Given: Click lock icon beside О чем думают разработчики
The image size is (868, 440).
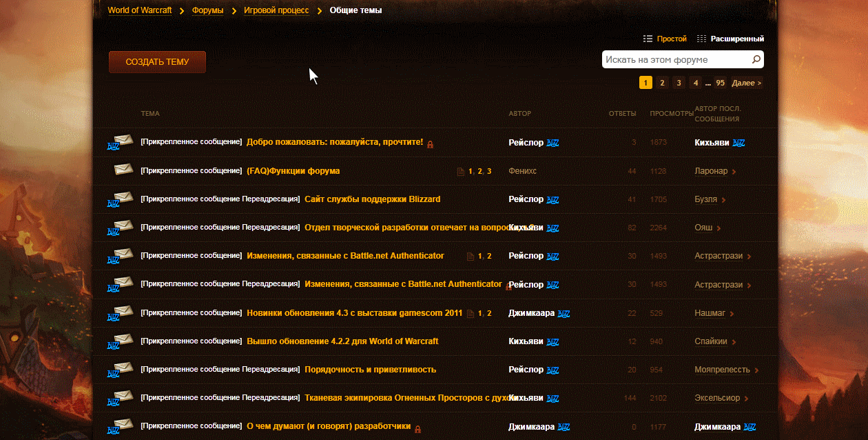Looking at the screenshot, I should pos(417,428).
